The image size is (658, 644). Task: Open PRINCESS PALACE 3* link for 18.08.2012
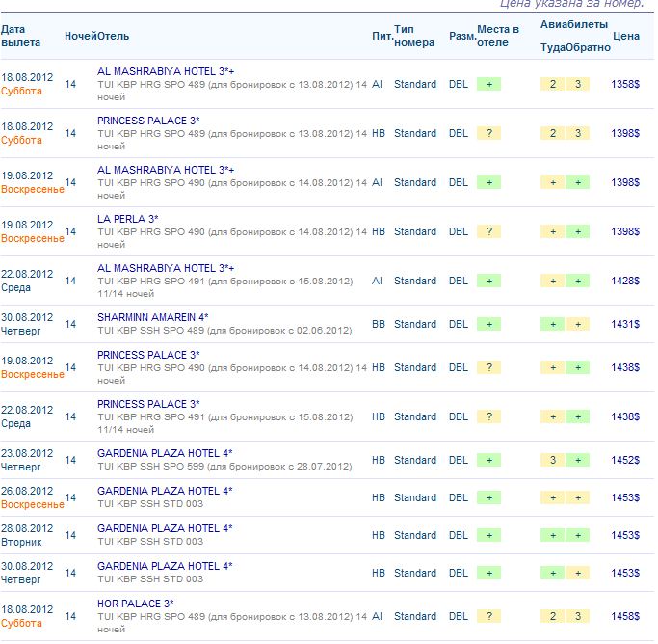[148, 121]
